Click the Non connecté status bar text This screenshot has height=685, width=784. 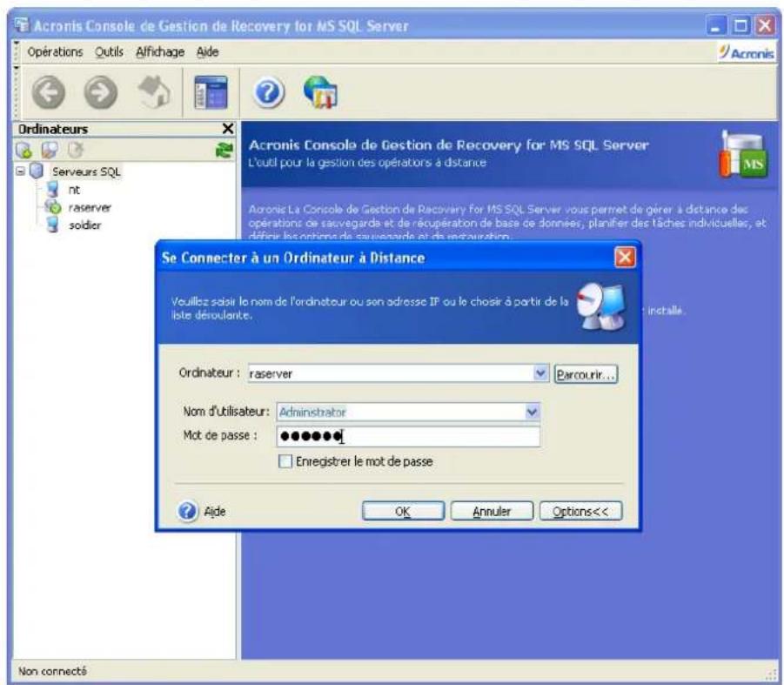click(52, 671)
